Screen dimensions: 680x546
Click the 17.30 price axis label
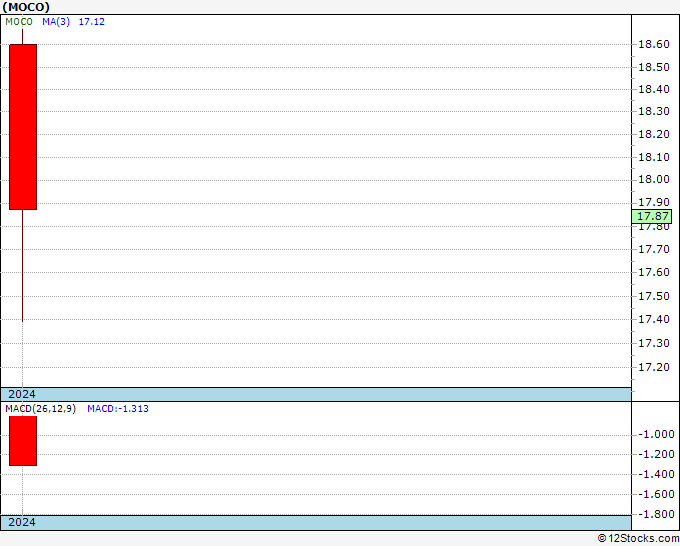pyautogui.click(x=654, y=343)
